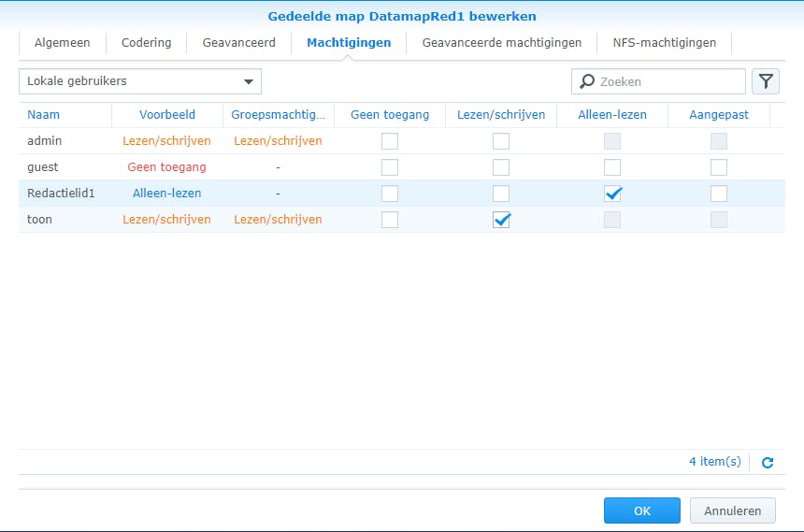
Task: Open the Lokale gebruikers dropdown
Action: click(x=140, y=81)
